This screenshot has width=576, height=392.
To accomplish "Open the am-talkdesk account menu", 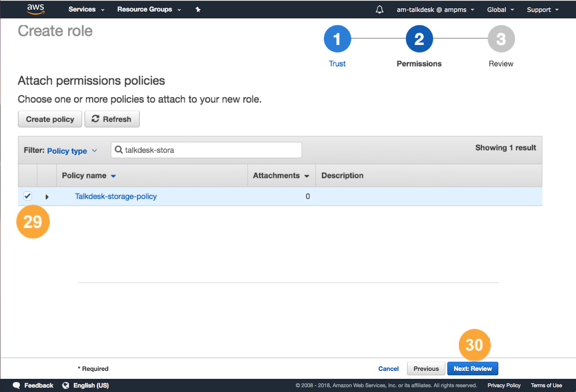I will [435, 10].
